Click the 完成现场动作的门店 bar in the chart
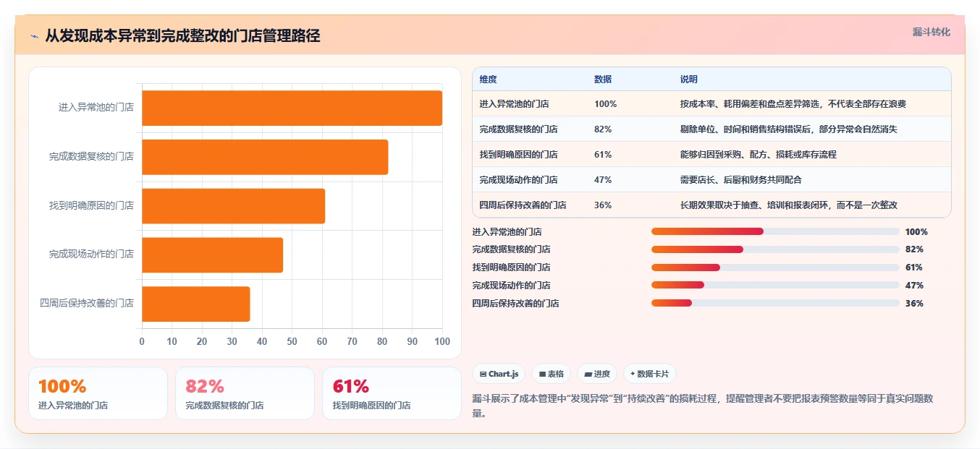Viewport: 980px width, 449px height. pyautogui.click(x=212, y=255)
